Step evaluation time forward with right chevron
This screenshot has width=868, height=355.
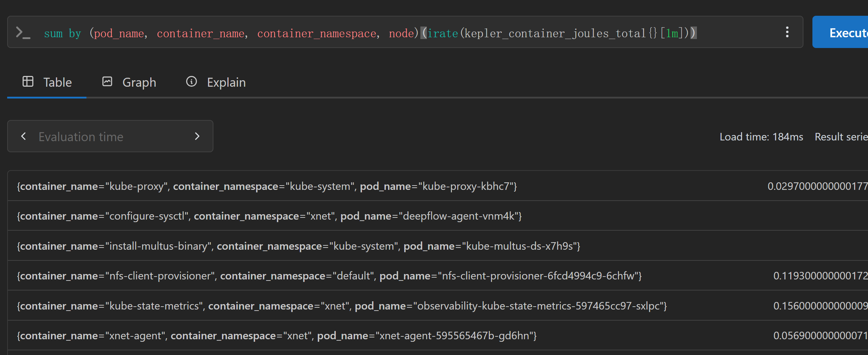pyautogui.click(x=197, y=136)
